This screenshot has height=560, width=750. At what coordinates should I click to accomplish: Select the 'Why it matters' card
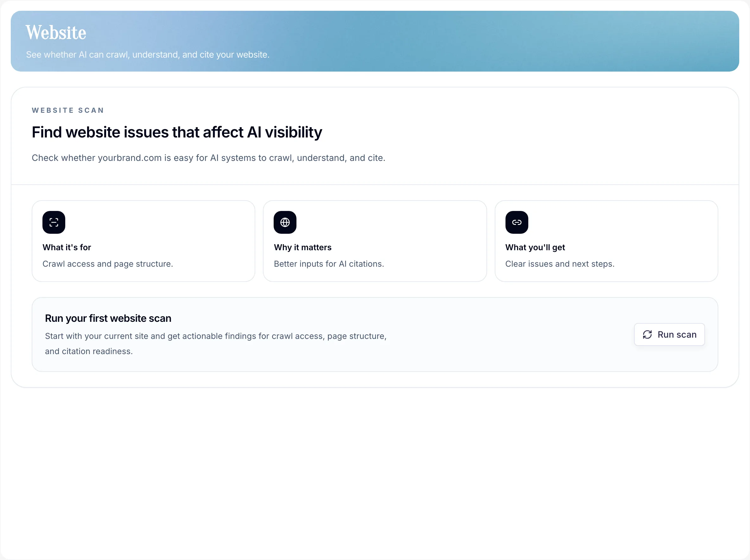pyautogui.click(x=374, y=241)
